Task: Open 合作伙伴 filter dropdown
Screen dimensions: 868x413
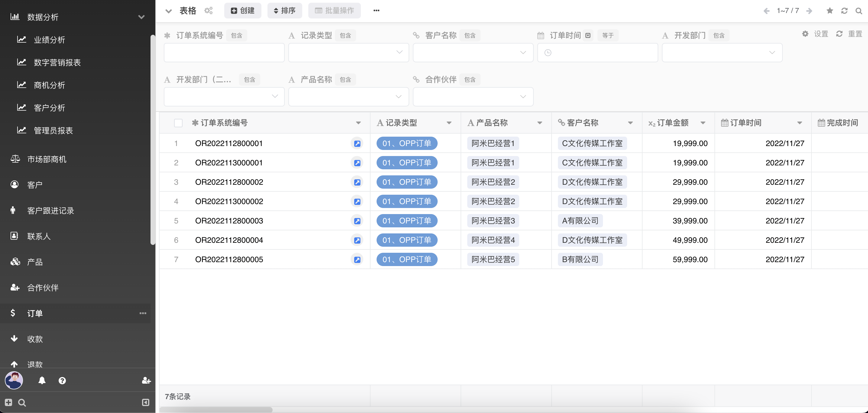Action: pyautogui.click(x=473, y=97)
